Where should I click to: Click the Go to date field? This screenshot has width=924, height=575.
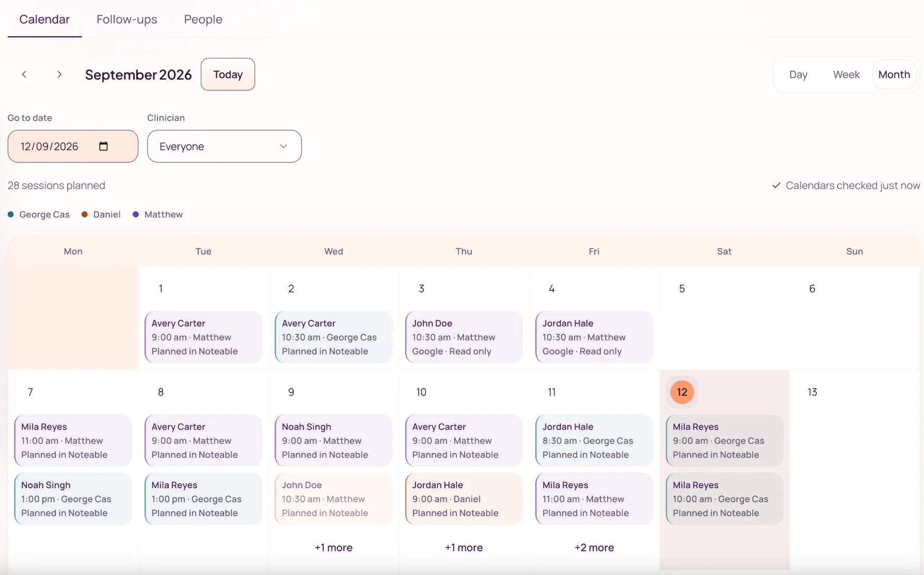pyautogui.click(x=73, y=146)
